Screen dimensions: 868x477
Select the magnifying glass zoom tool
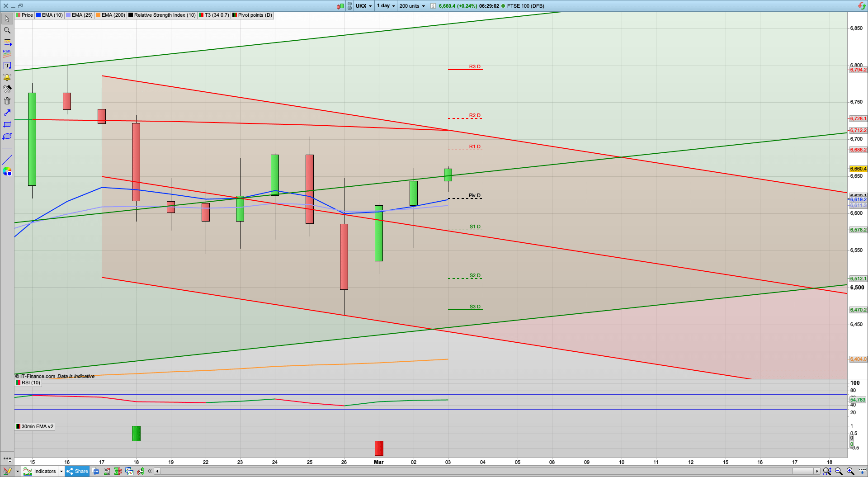pyautogui.click(x=7, y=30)
